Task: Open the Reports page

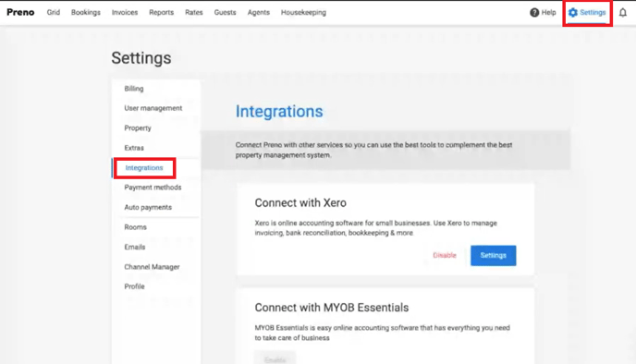Action: coord(161,13)
